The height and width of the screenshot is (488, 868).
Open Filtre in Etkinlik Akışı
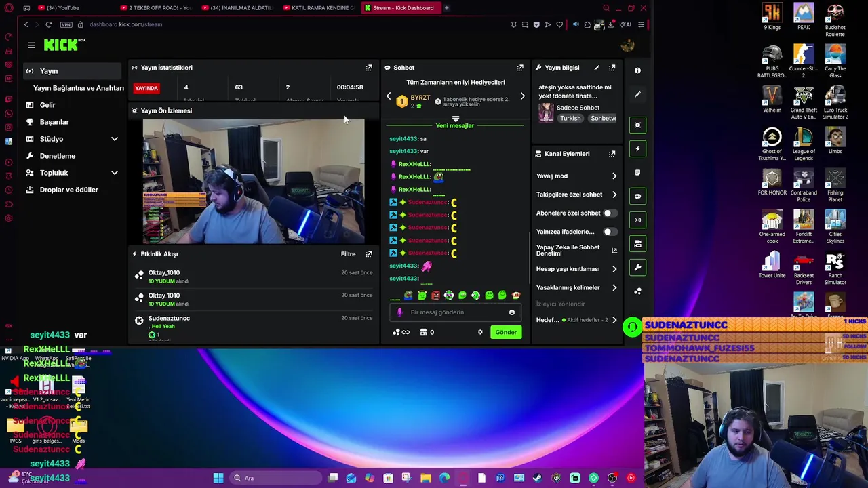[348, 254]
